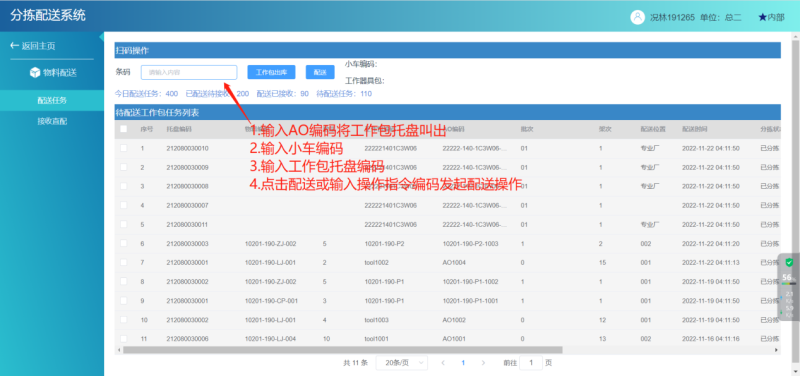Click the username 况林191265

pos(672,17)
